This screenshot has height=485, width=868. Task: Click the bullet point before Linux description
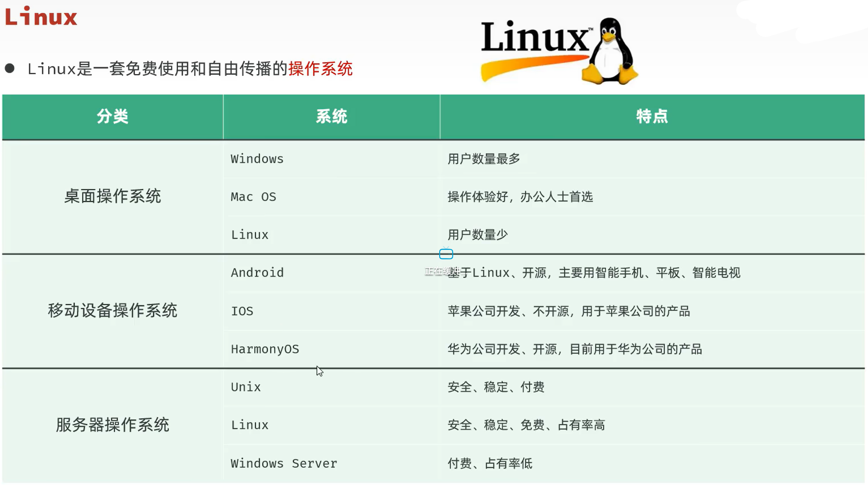pos(10,68)
